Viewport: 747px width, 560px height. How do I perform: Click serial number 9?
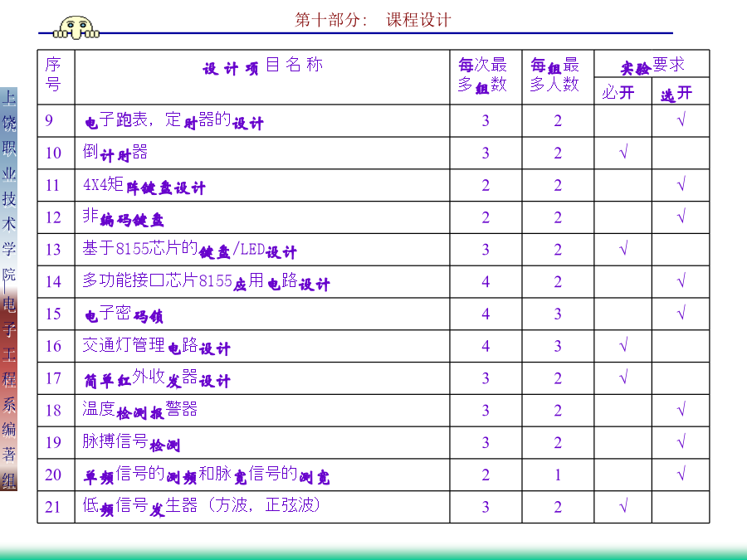coord(49,120)
